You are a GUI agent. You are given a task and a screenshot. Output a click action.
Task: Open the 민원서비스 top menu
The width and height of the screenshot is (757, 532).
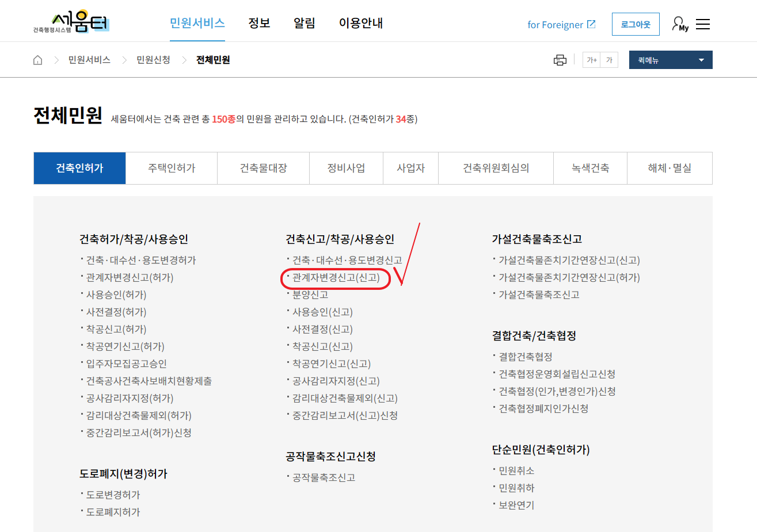tap(197, 23)
